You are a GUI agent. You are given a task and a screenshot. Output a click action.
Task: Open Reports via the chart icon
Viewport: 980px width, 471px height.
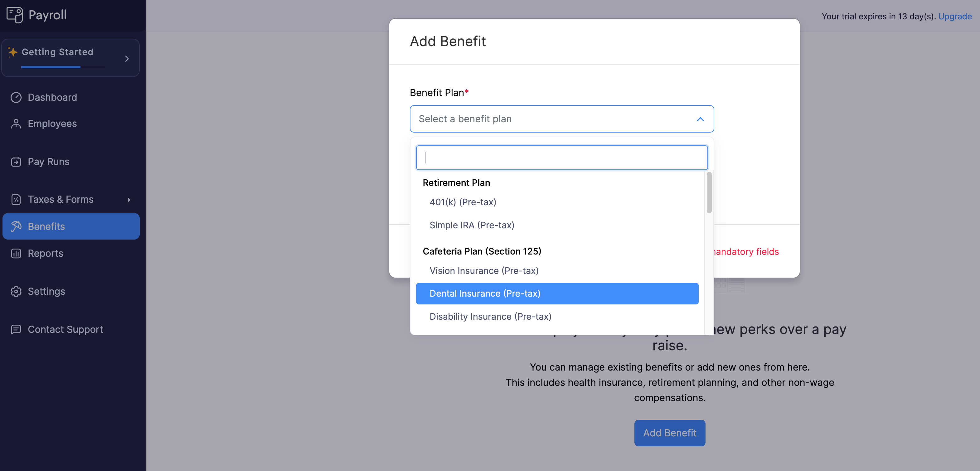[16, 253]
